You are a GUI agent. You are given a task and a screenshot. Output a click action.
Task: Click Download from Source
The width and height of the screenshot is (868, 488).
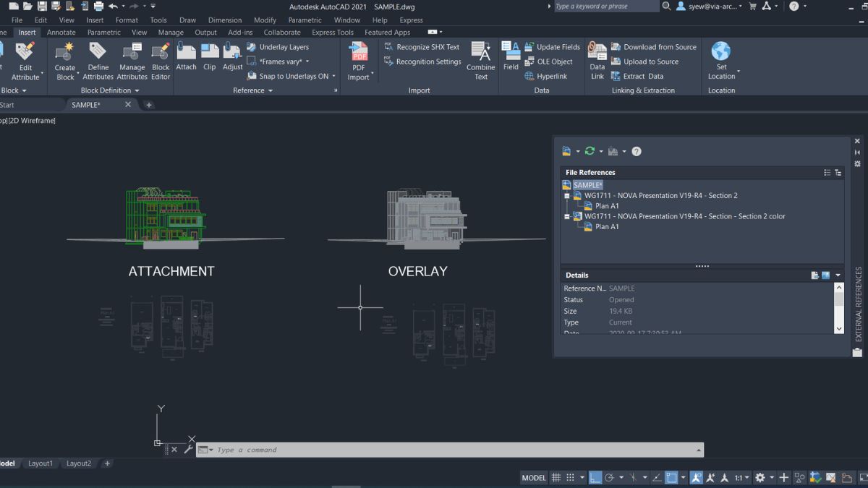click(x=654, y=47)
